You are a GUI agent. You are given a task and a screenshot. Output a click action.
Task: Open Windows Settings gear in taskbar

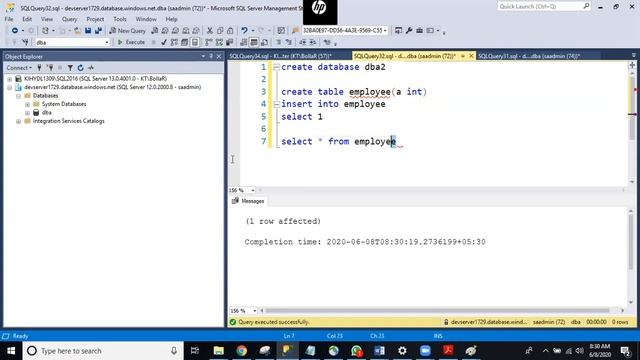[x=402, y=351]
